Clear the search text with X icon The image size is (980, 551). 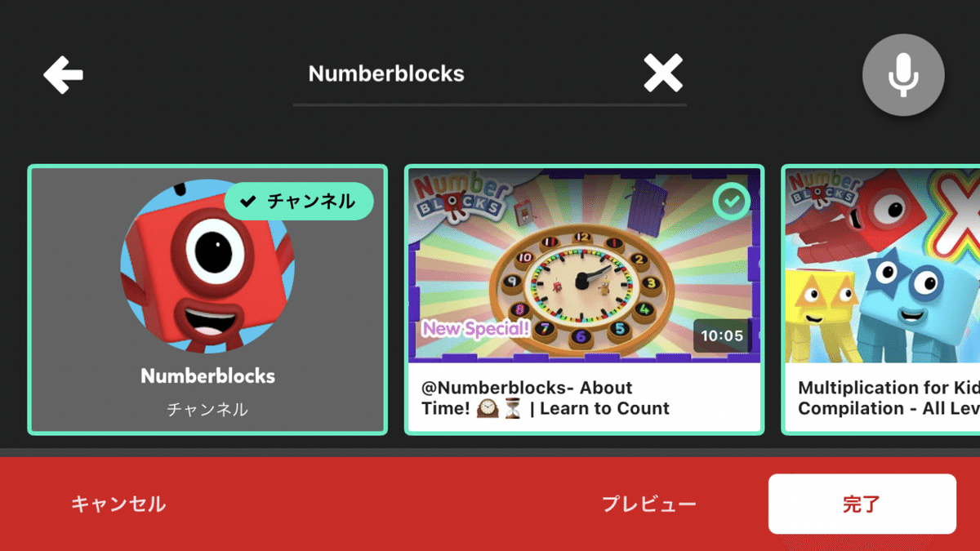[662, 74]
